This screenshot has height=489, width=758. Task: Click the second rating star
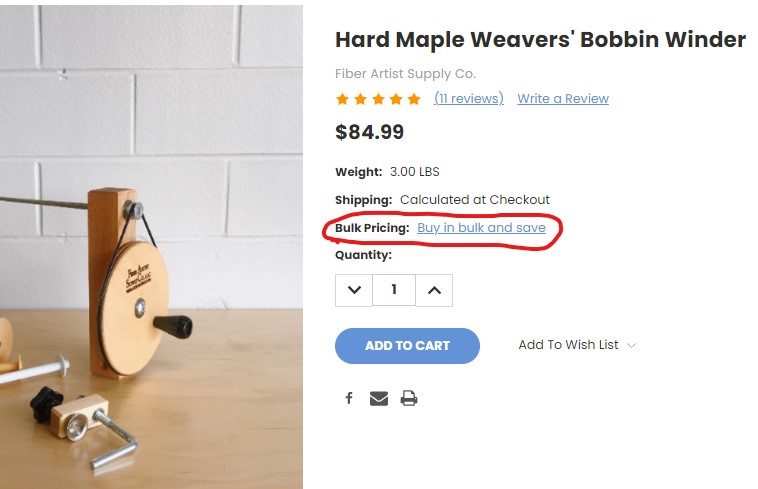click(360, 99)
